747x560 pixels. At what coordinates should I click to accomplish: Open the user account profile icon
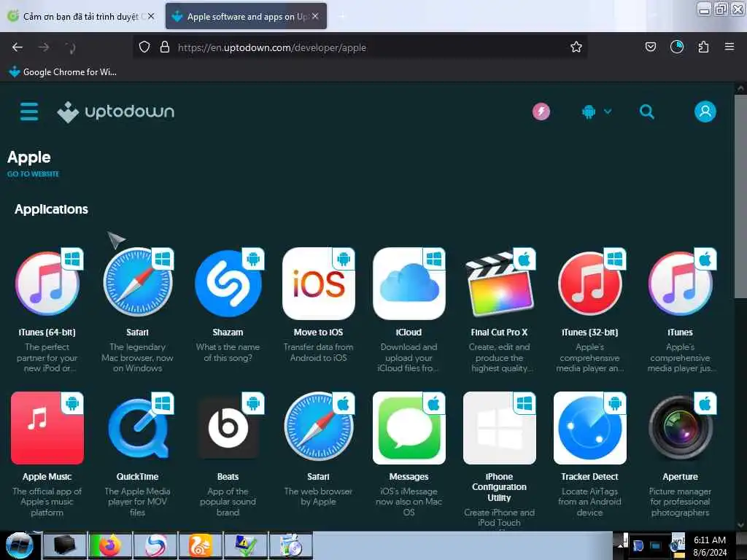(705, 112)
